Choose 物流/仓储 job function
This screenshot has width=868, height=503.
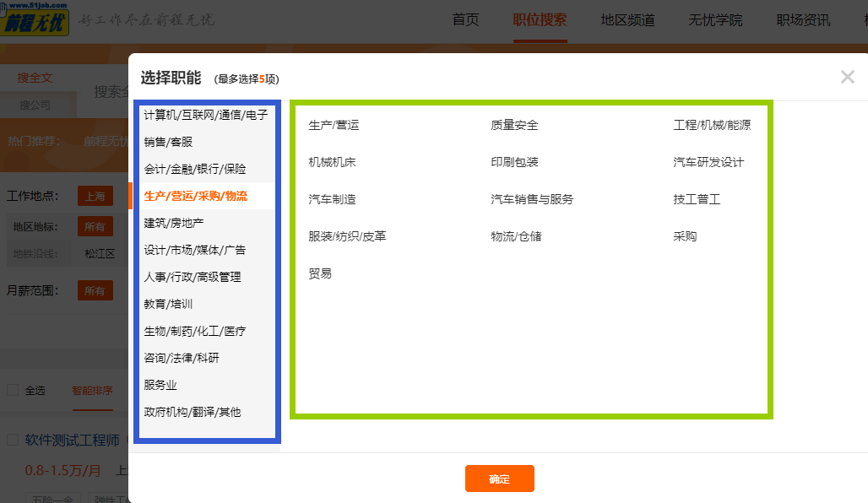point(516,236)
